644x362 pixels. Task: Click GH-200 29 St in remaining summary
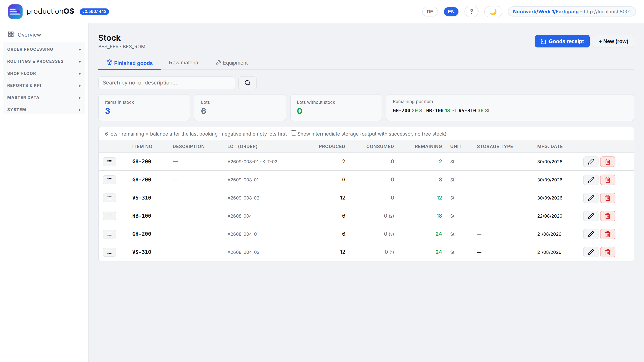pyautogui.click(x=408, y=110)
